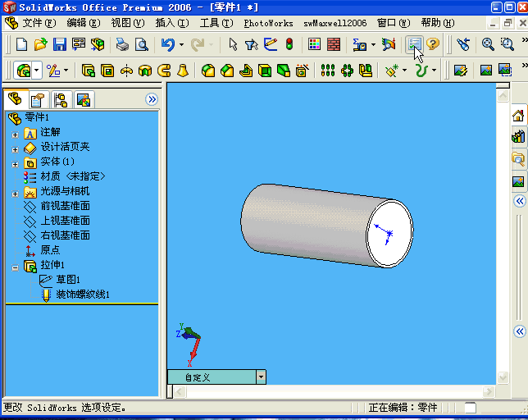The image size is (528, 420).
Task: Open the SolidWorks Resources home icon
Action: pos(518,116)
